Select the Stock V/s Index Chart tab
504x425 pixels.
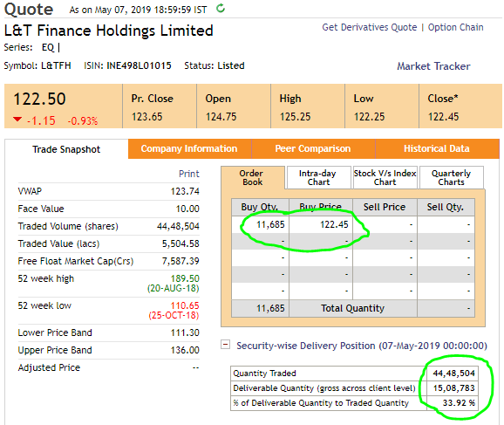(x=385, y=178)
